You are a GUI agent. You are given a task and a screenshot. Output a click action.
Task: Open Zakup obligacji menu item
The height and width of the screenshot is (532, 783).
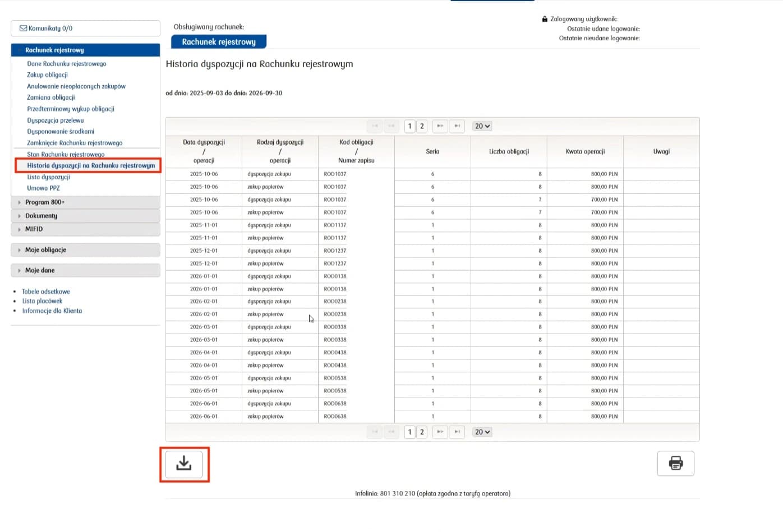point(48,75)
